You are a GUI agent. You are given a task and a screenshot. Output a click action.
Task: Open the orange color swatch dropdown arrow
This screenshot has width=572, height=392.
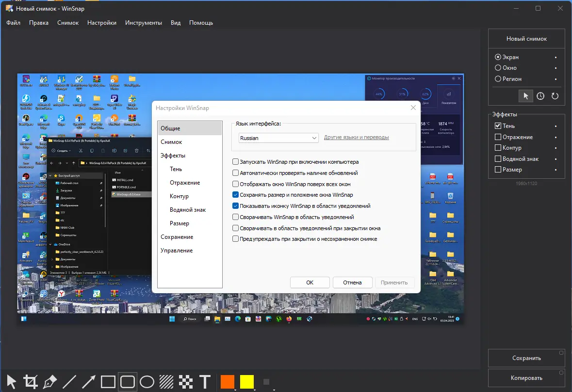pos(235,390)
